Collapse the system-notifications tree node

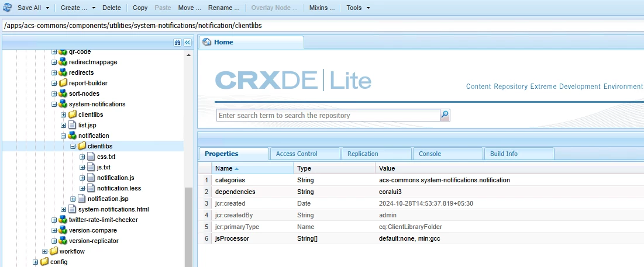(54, 104)
